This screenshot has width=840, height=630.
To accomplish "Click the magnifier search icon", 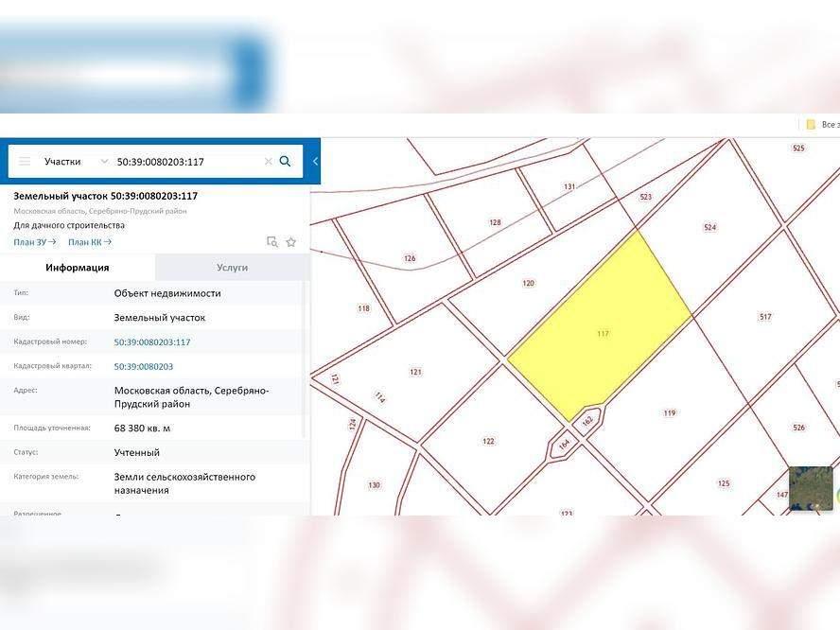I will (x=286, y=162).
